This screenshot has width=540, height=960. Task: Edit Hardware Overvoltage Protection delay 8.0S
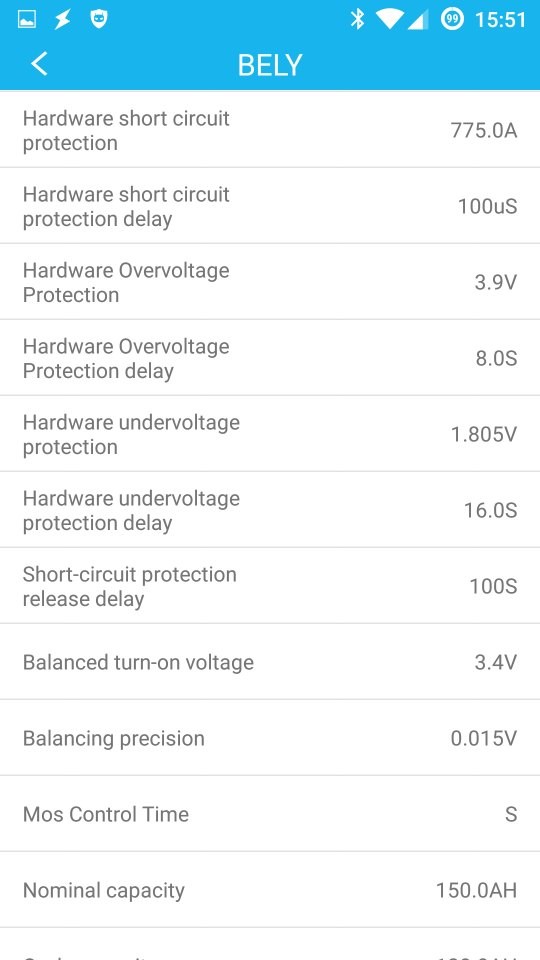point(270,357)
